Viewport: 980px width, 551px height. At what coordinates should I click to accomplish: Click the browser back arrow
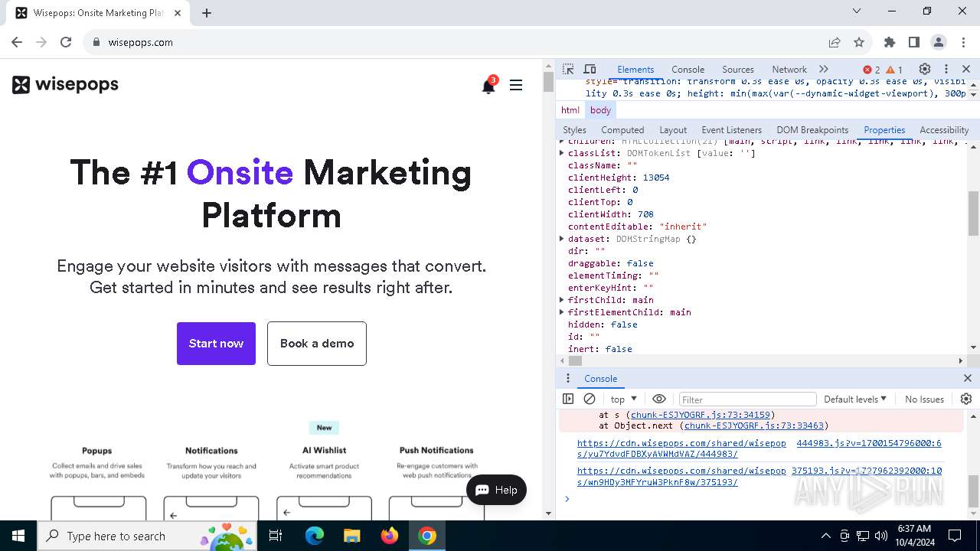(17, 42)
